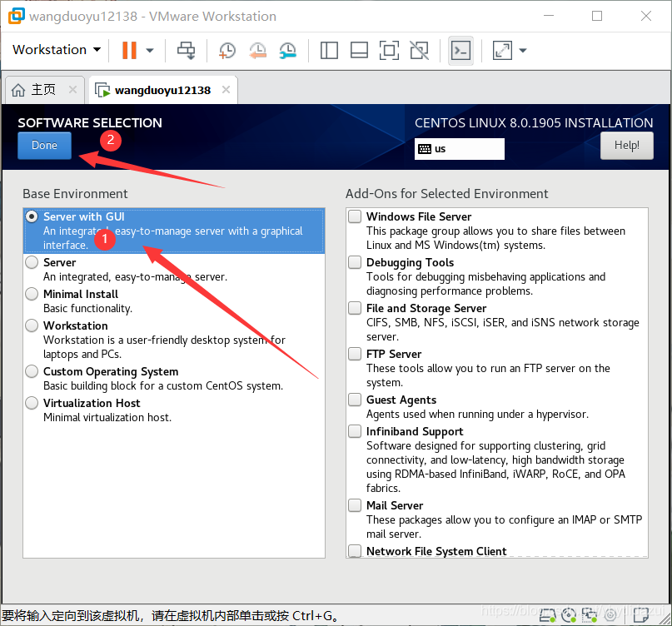Send Ctrl+Alt+Del to the virtual machine
The height and width of the screenshot is (626, 672).
[186, 50]
